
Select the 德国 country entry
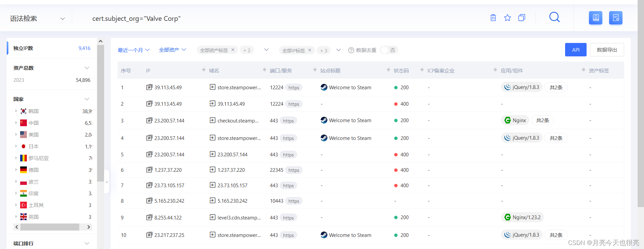(x=34, y=170)
